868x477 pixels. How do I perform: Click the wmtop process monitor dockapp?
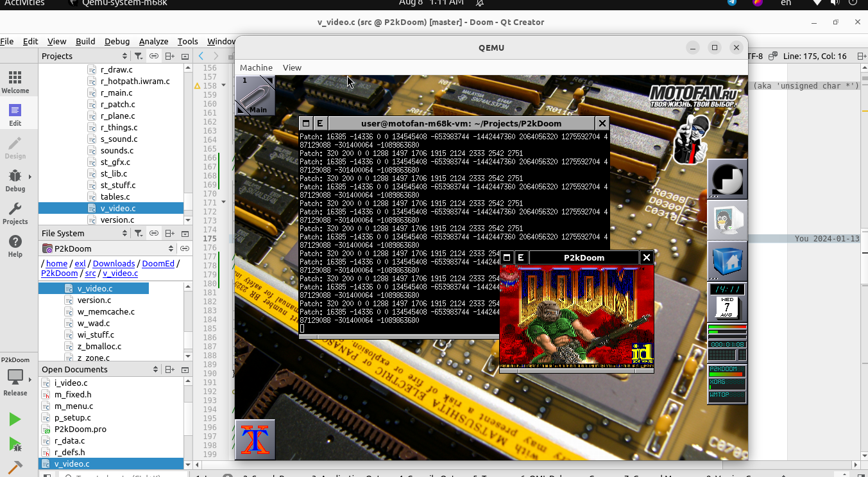point(728,385)
